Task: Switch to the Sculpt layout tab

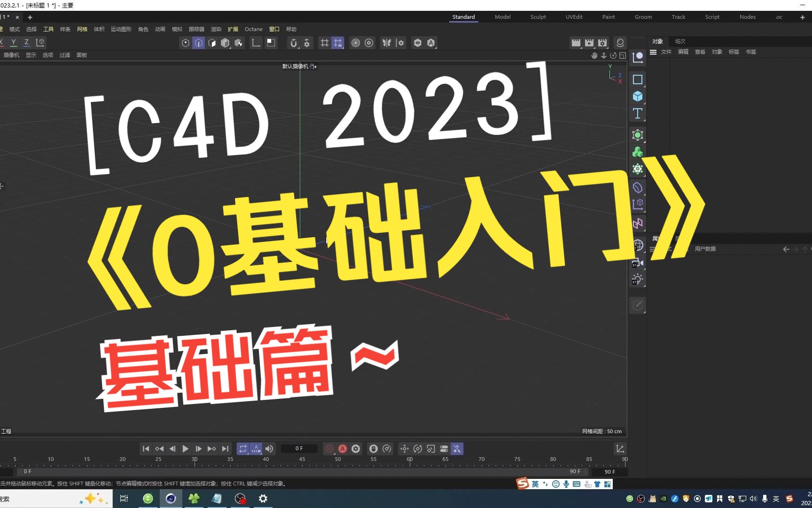Action: [x=538, y=17]
